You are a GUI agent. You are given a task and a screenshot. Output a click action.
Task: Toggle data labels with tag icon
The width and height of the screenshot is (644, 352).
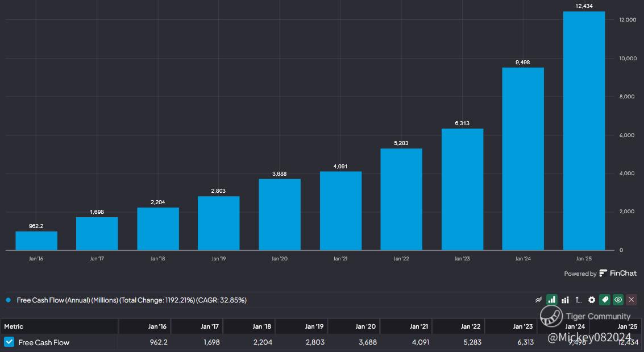point(605,300)
